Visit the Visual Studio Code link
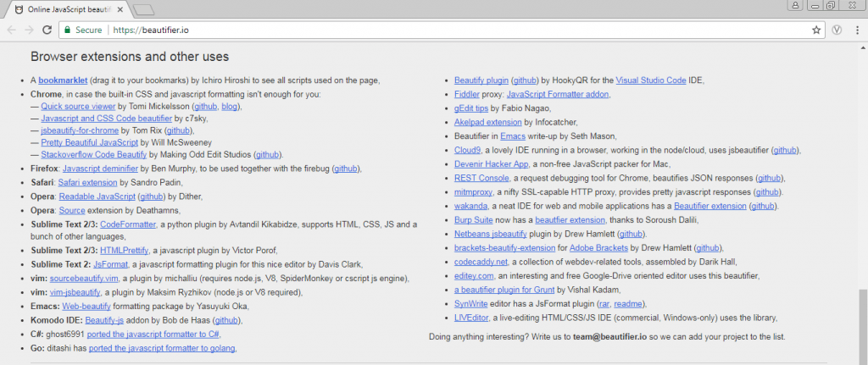 (651, 80)
